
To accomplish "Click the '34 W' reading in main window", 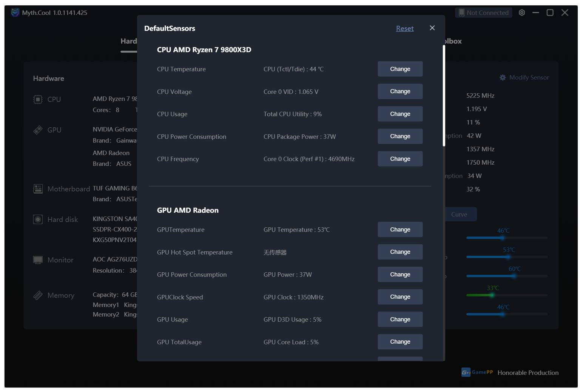I will (474, 176).
